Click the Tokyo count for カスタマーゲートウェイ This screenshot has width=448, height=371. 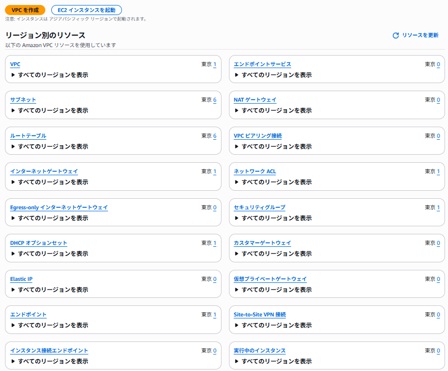[x=438, y=243]
